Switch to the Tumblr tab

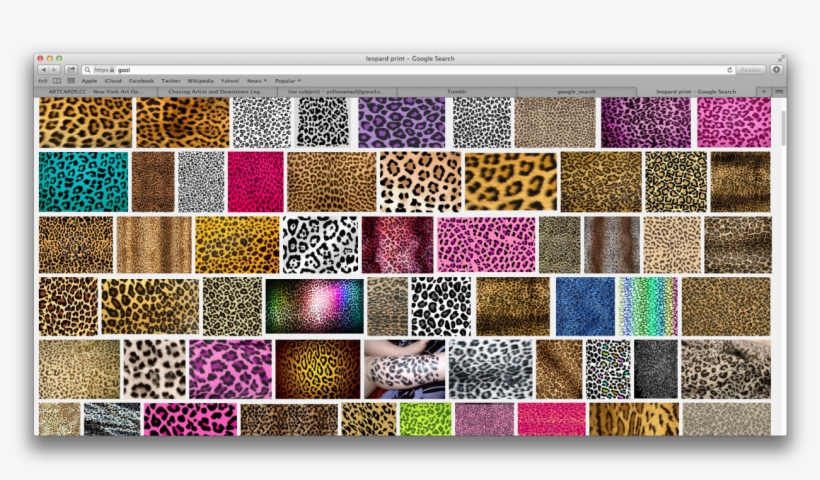457,92
